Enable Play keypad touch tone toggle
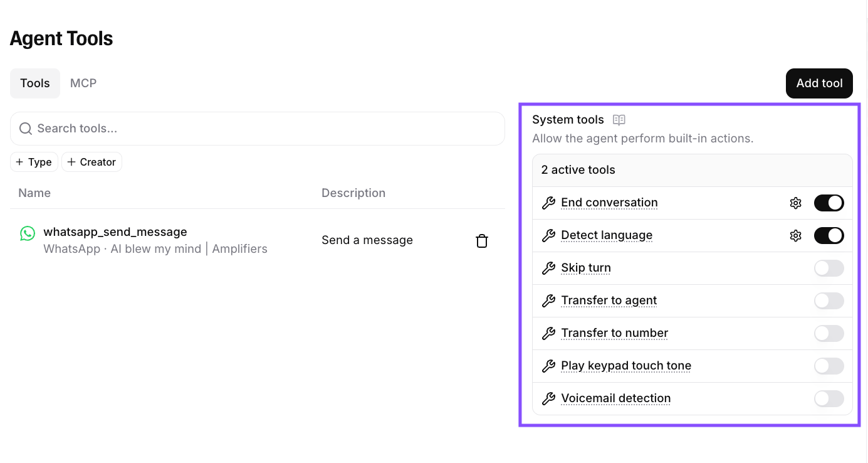868x463 pixels. 829,366
